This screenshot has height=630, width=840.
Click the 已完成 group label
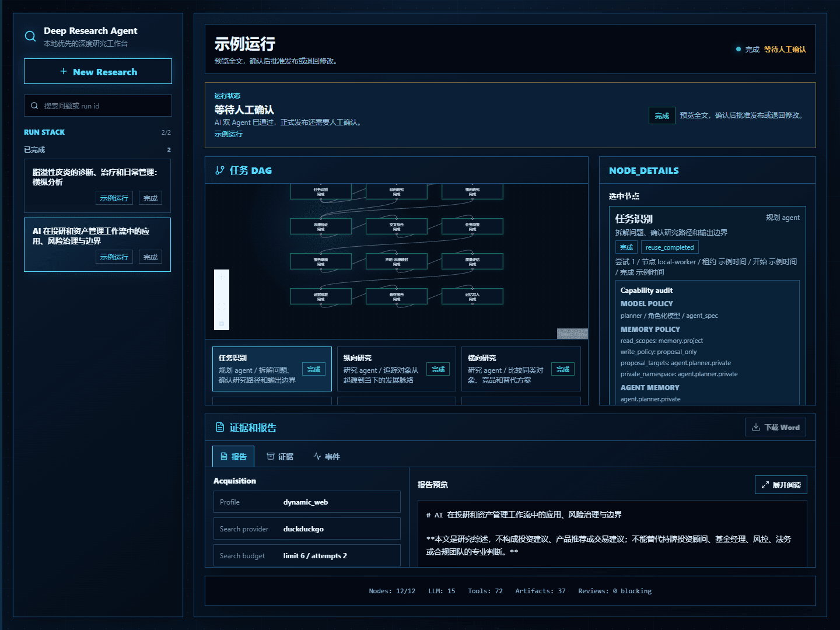click(34, 150)
